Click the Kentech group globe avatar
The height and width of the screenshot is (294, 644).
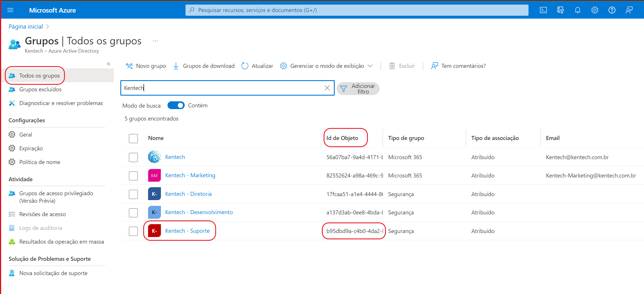tap(154, 157)
